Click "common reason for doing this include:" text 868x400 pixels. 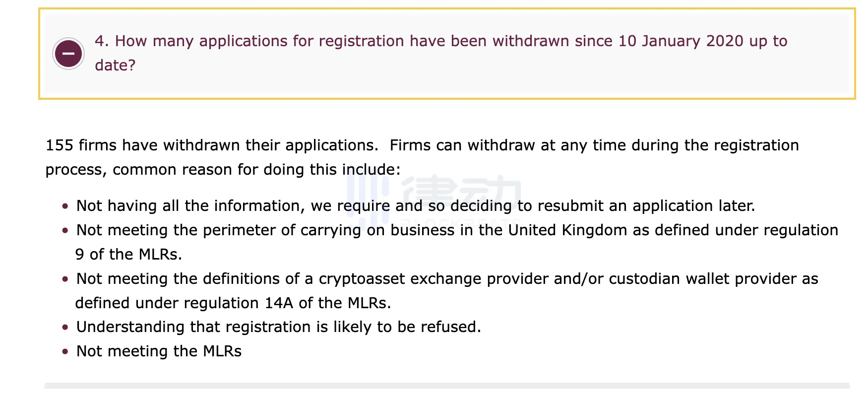(256, 170)
